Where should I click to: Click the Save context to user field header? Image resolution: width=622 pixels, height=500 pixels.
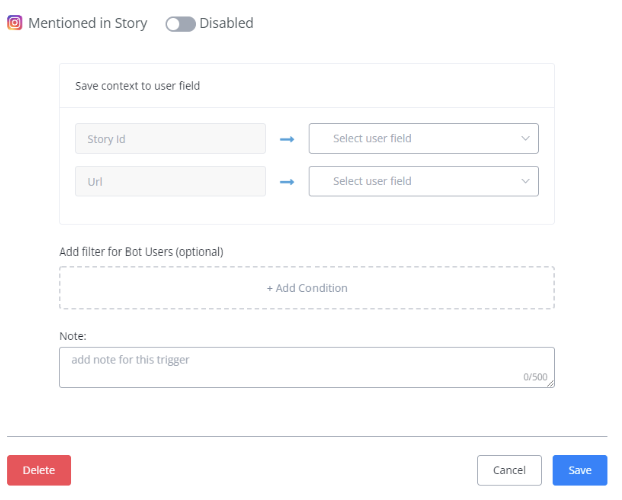pos(137,86)
